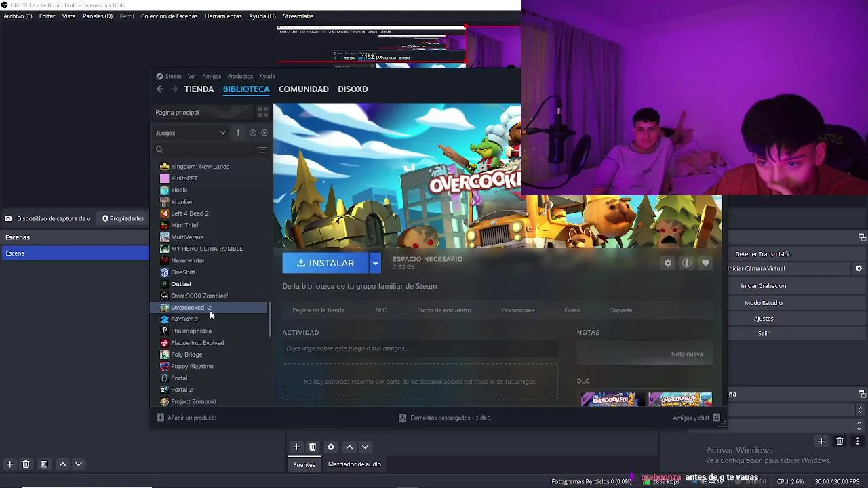Screen dimensions: 868x488
Task: Open the Vista menu
Action: [x=69, y=16]
